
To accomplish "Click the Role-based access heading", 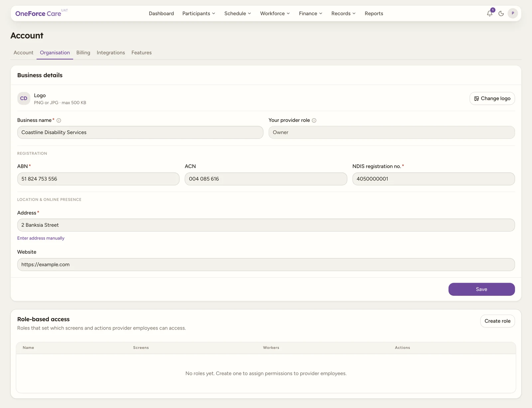I will (x=44, y=319).
